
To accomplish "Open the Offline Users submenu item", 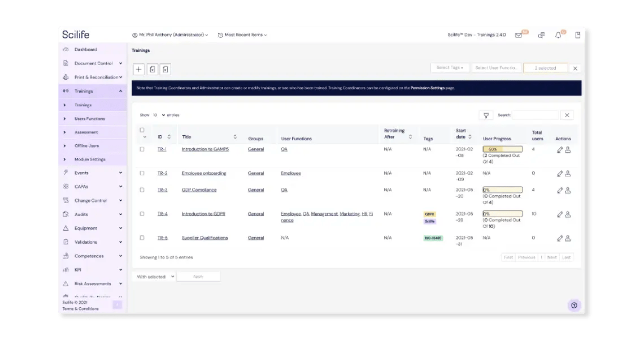I will [86, 146].
